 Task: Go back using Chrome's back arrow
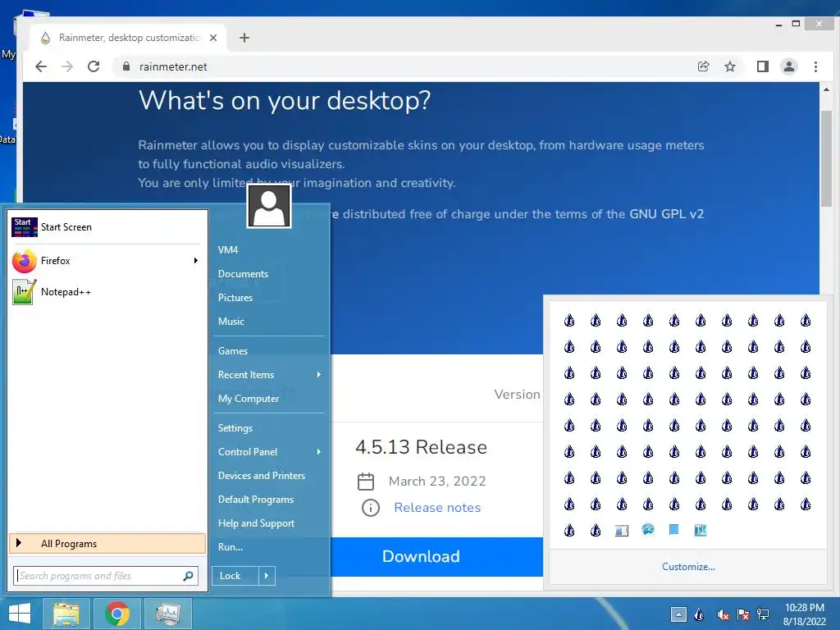coord(41,66)
